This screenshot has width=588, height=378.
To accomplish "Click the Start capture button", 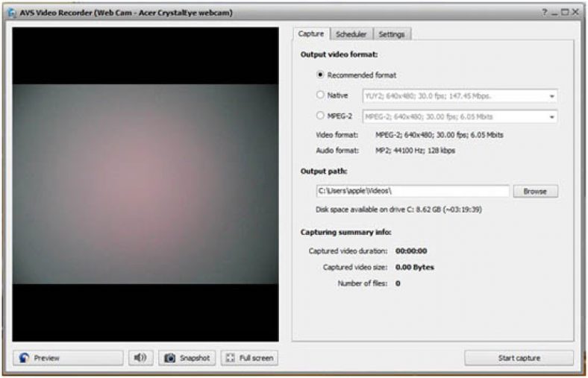I will 519,358.
